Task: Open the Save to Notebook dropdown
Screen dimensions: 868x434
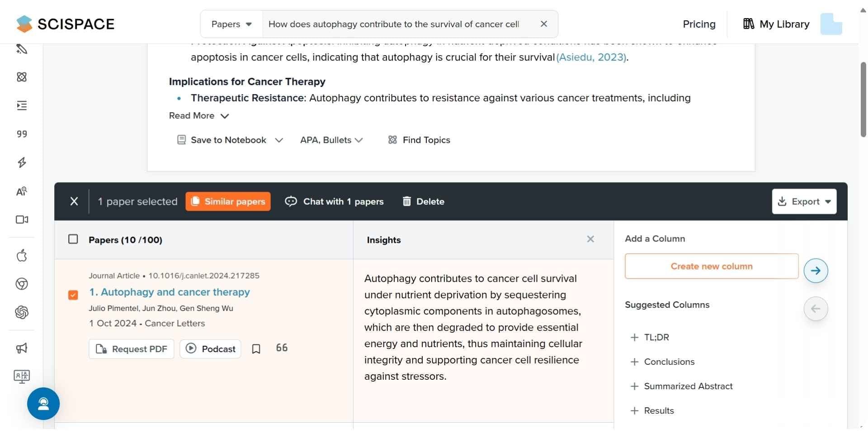Action: (x=229, y=140)
